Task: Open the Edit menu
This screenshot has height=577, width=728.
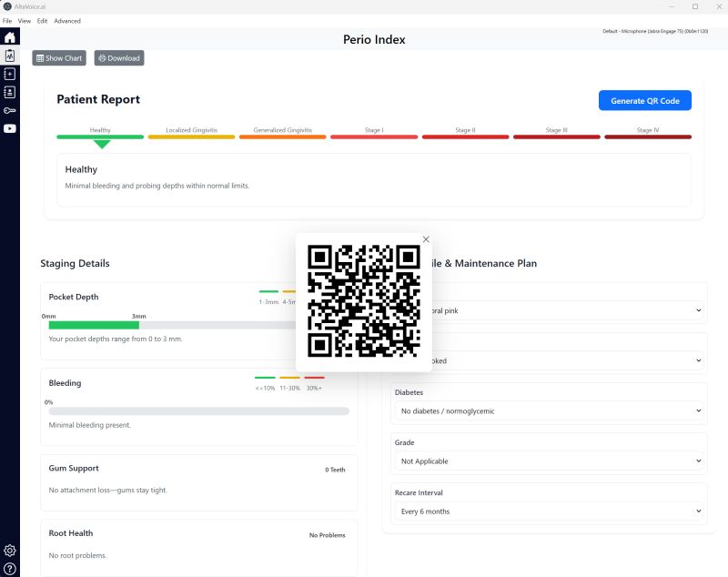Action: point(42,21)
